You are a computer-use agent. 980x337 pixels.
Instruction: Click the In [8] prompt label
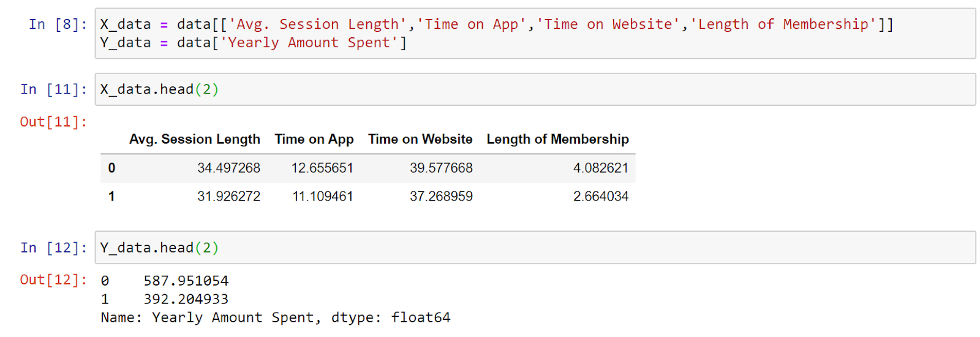pyautogui.click(x=58, y=24)
